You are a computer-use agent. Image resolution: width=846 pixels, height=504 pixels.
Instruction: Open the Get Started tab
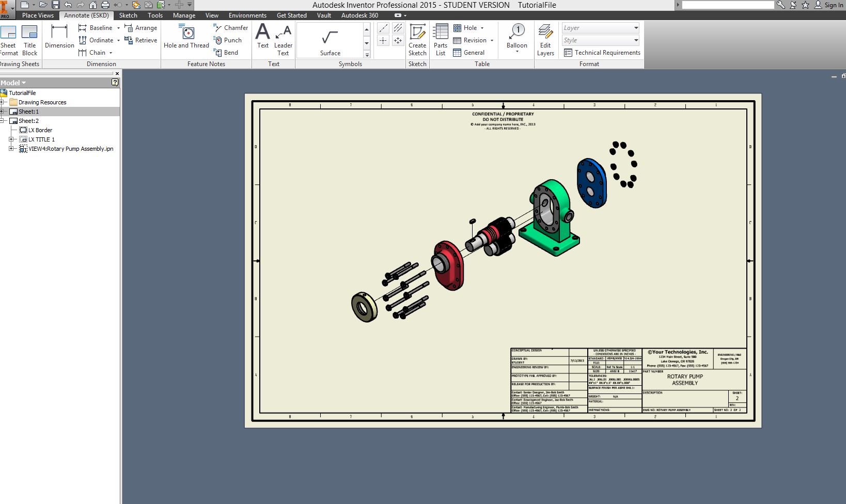[292, 15]
